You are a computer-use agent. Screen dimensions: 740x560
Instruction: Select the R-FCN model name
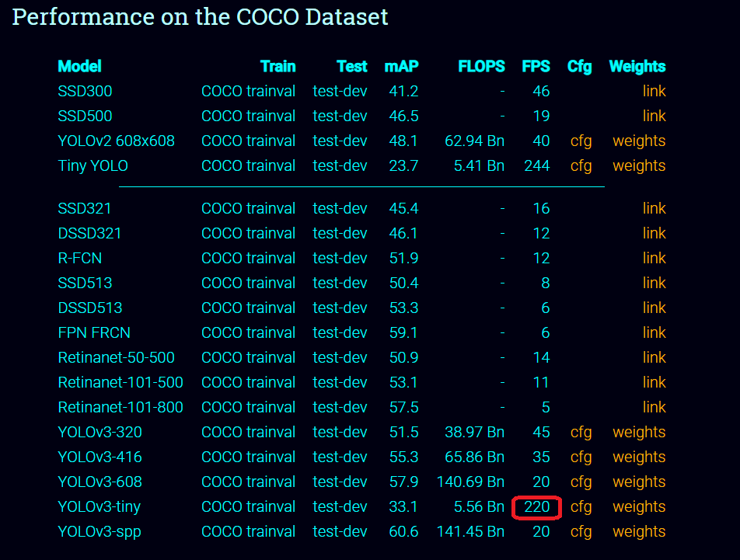(x=80, y=259)
